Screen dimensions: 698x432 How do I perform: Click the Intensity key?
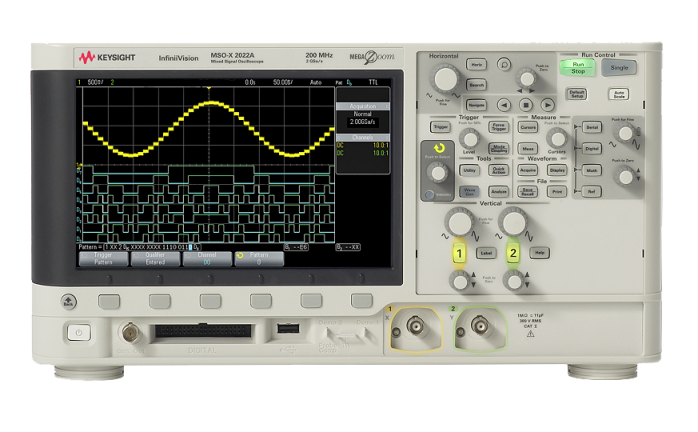[430, 195]
